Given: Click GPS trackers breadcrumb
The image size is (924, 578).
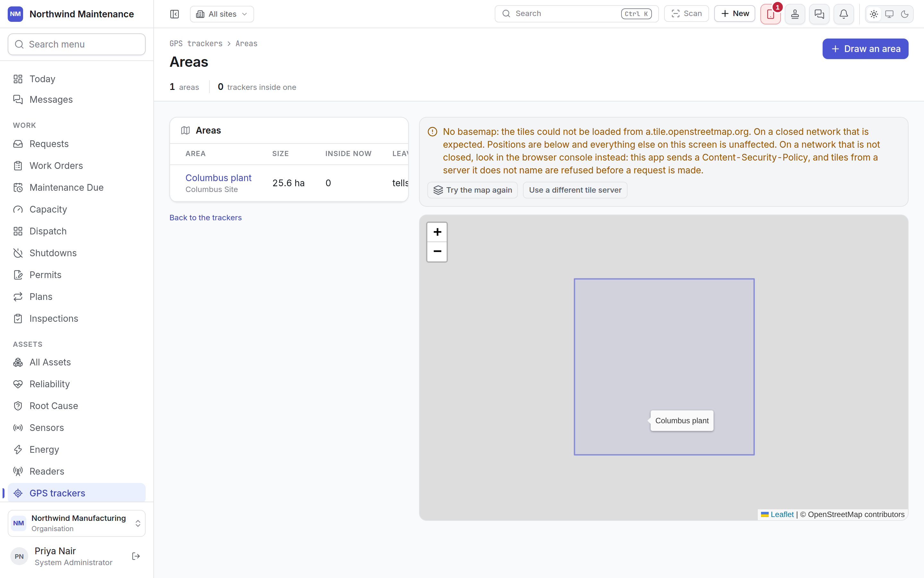Looking at the screenshot, I should (196, 44).
